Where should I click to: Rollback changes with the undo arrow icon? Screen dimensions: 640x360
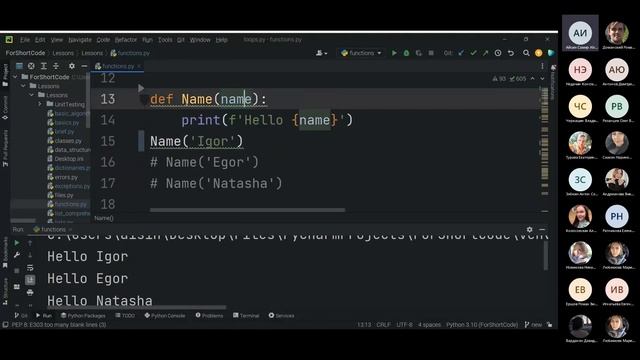(511, 53)
